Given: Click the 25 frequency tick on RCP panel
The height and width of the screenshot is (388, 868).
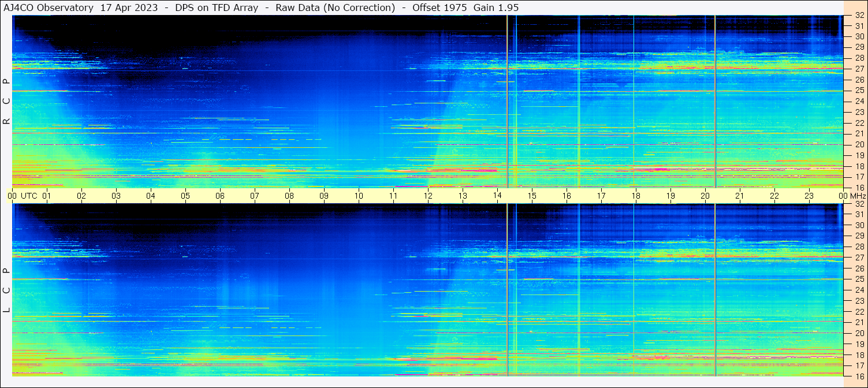Looking at the screenshot, I should coord(859,91).
